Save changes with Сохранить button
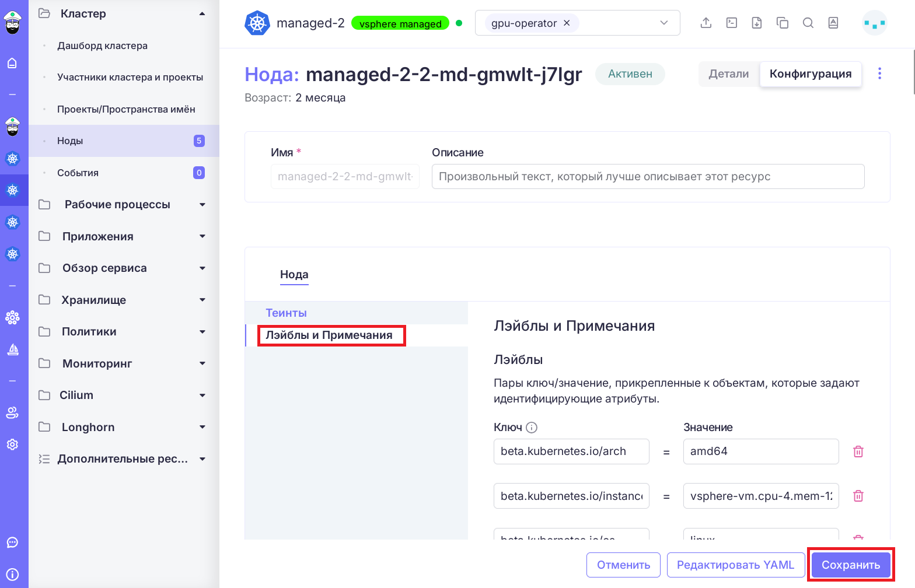 (x=851, y=565)
